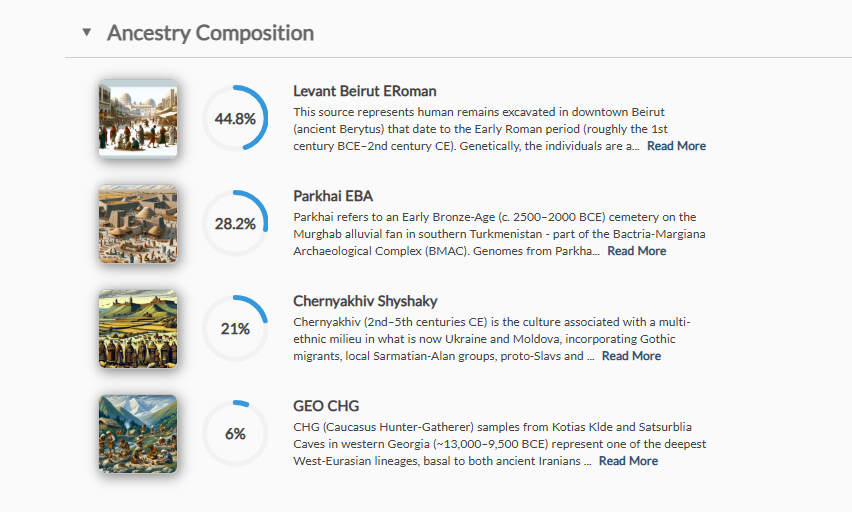The image size is (852, 512).
Task: Read More about Chernyakhiv Shyshaky
Action: 631,356
